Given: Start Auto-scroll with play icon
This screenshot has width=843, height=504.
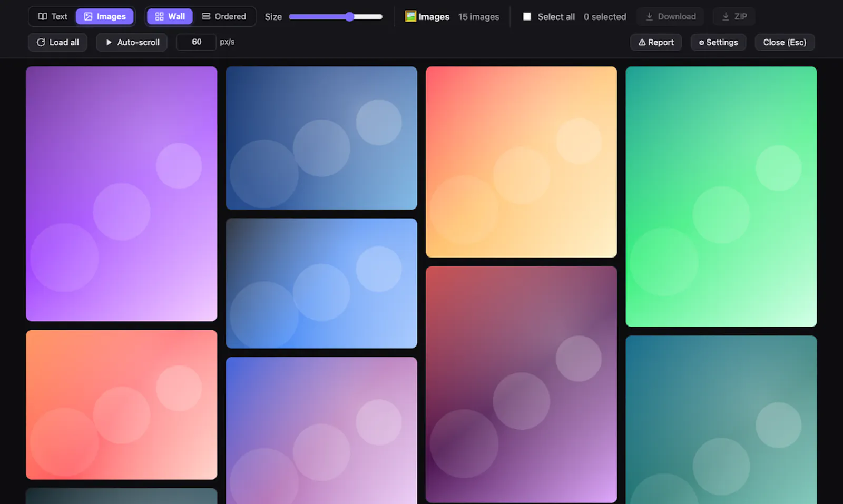Looking at the screenshot, I should click(132, 42).
